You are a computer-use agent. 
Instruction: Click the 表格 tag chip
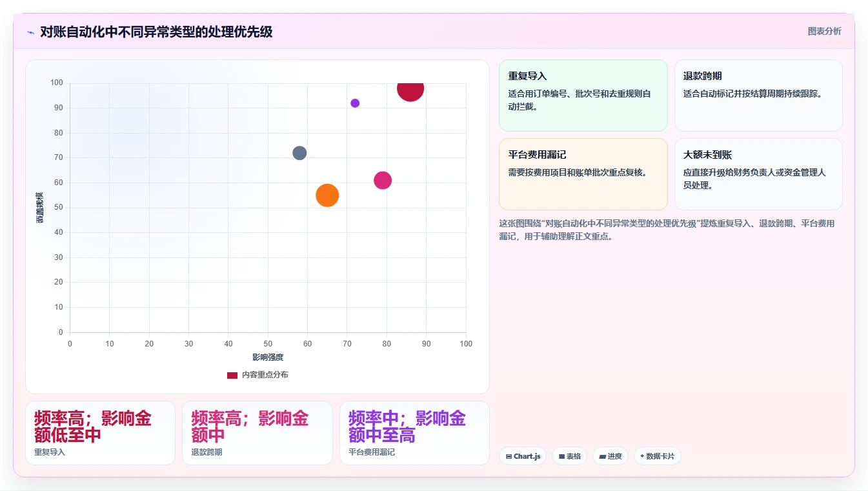[569, 456]
